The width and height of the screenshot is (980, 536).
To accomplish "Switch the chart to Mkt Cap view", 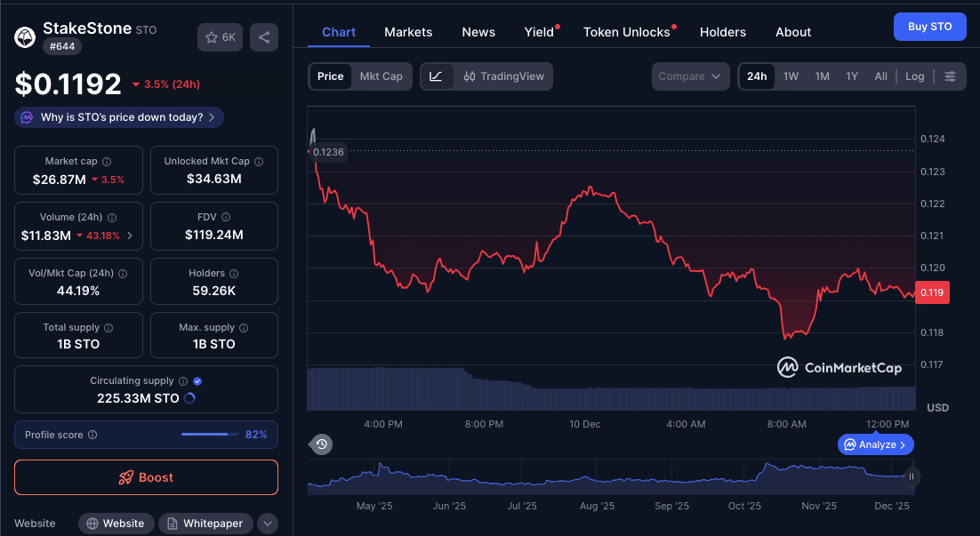I will click(x=382, y=76).
